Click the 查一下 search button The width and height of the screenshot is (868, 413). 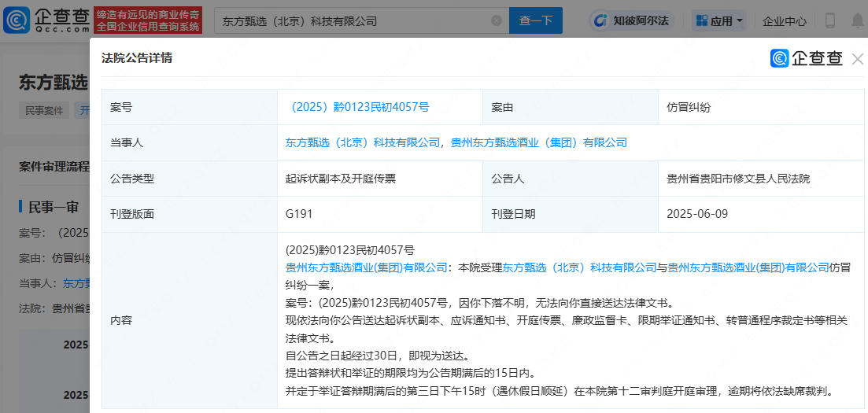(x=536, y=20)
